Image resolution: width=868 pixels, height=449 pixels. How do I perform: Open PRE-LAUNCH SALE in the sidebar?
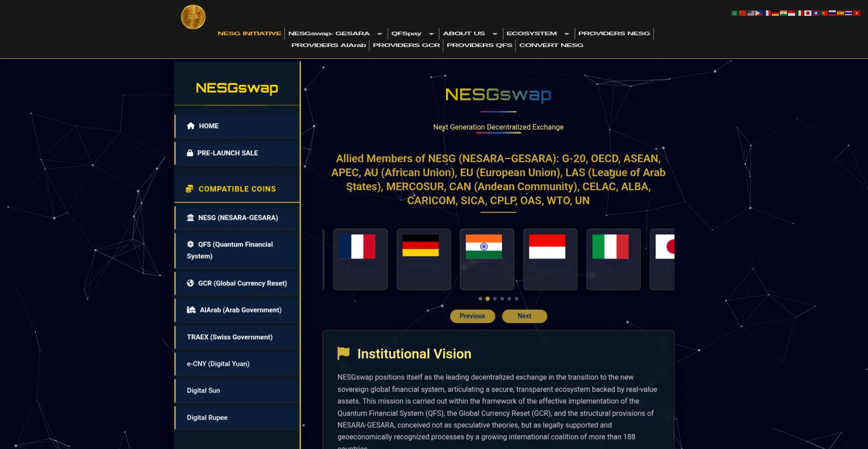pyautogui.click(x=227, y=153)
